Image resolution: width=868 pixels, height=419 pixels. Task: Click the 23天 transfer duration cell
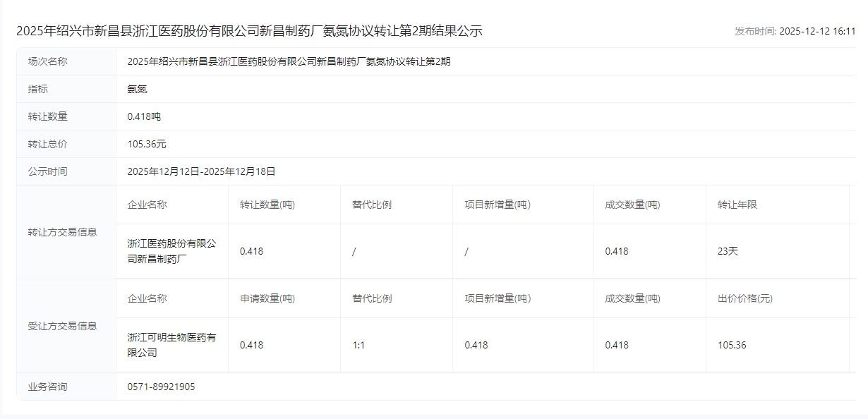(x=728, y=251)
